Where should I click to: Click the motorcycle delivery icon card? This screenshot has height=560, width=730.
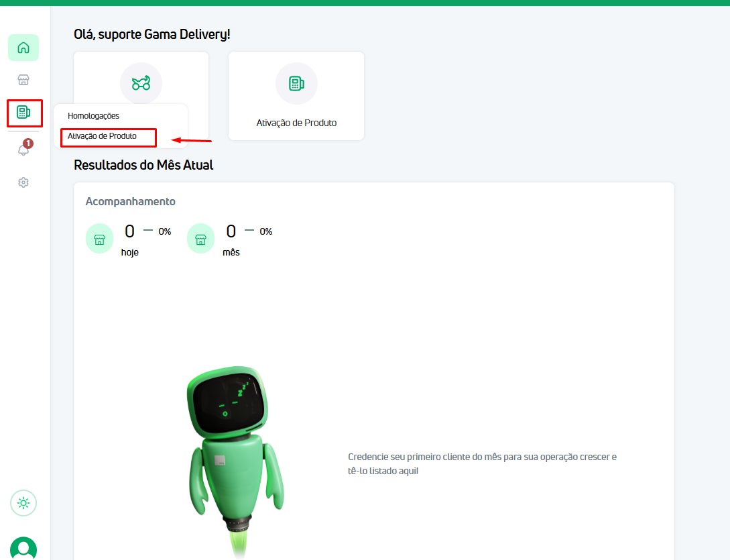[141, 83]
